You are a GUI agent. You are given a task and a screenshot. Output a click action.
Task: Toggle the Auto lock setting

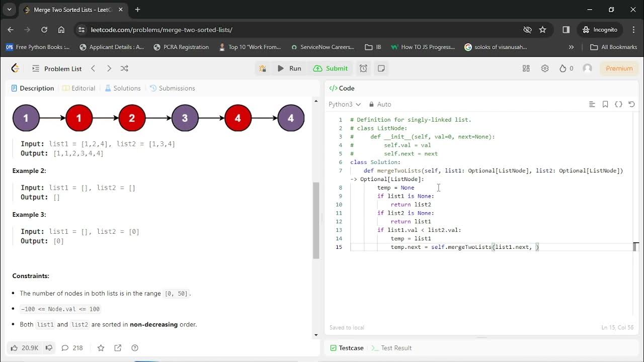pyautogui.click(x=380, y=104)
